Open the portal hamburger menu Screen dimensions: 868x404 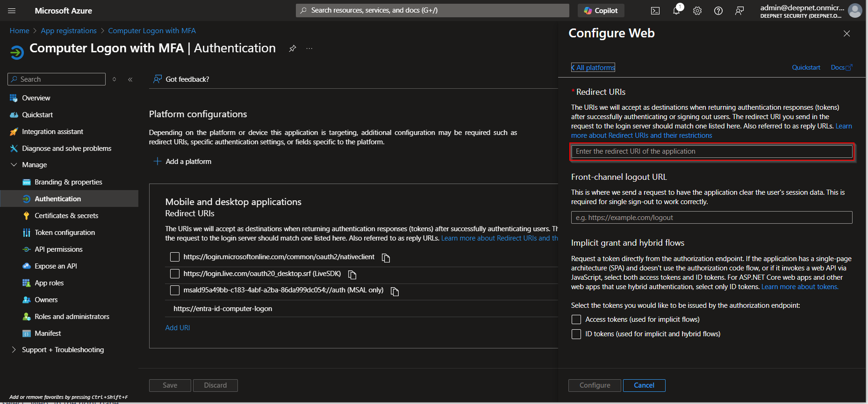[12, 11]
